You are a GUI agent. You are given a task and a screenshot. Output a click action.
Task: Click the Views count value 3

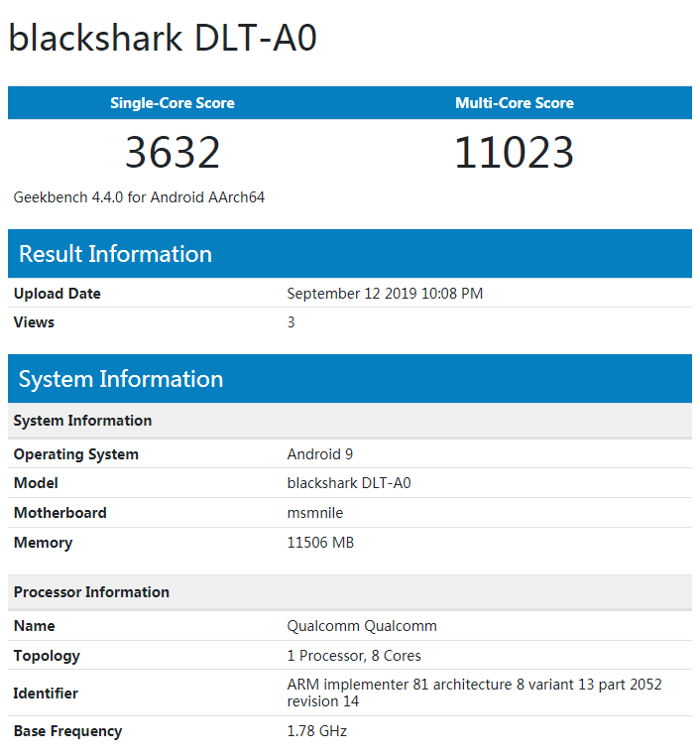(291, 322)
